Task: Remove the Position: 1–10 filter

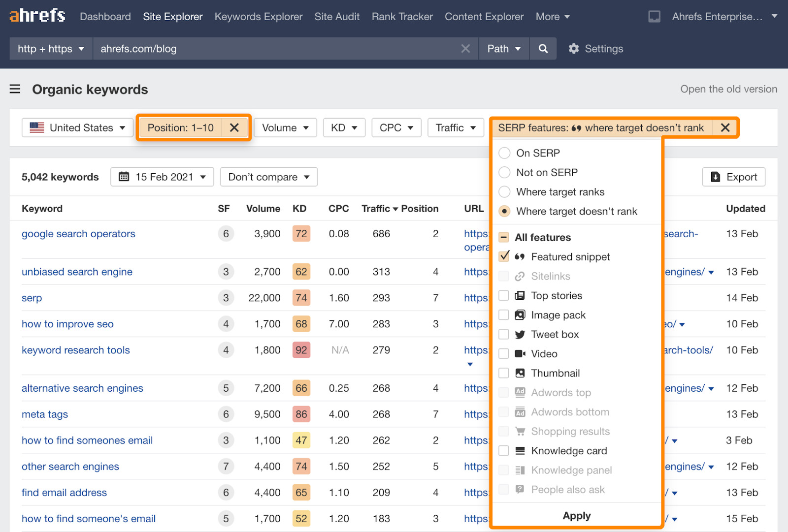Action: tap(234, 128)
